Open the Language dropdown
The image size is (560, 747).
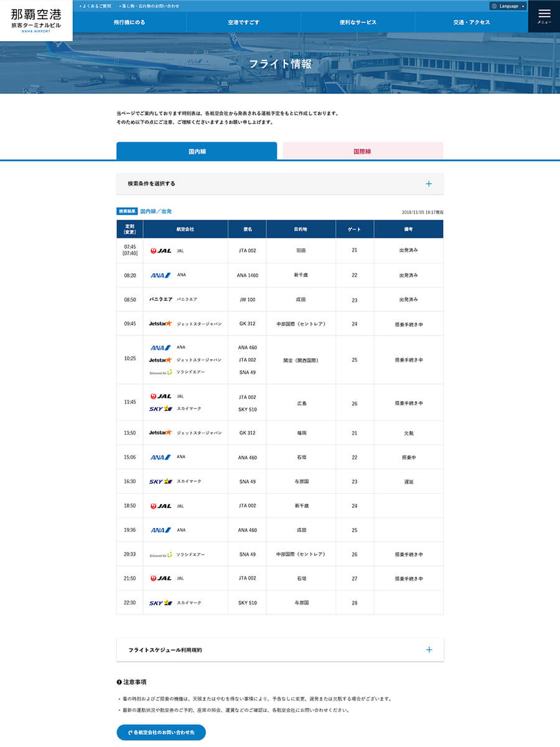pos(508,6)
